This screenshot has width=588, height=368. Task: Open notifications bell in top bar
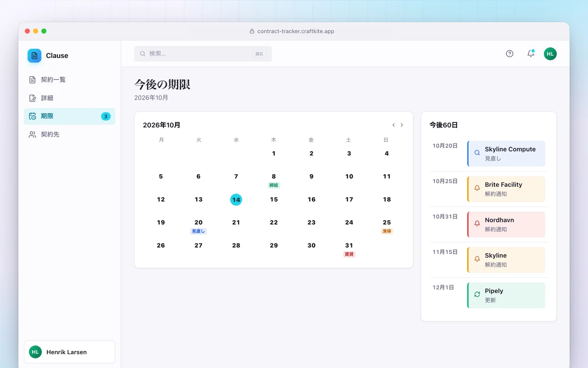[531, 54]
